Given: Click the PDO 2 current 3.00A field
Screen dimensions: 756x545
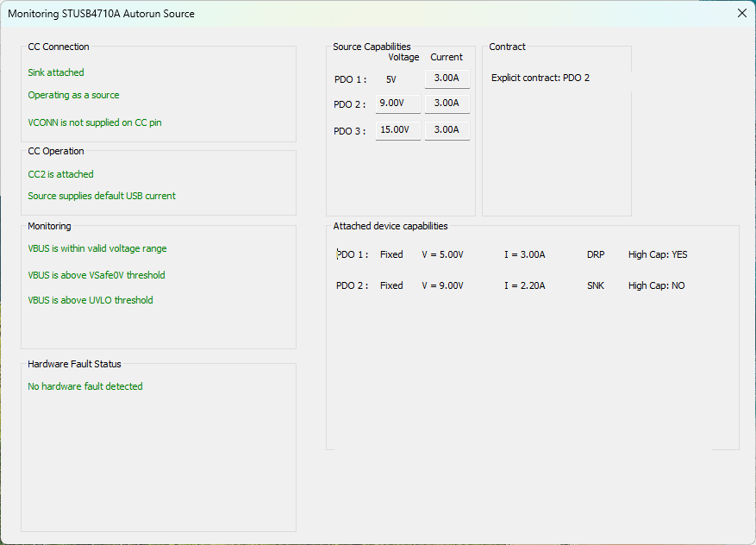Looking at the screenshot, I should [447, 103].
